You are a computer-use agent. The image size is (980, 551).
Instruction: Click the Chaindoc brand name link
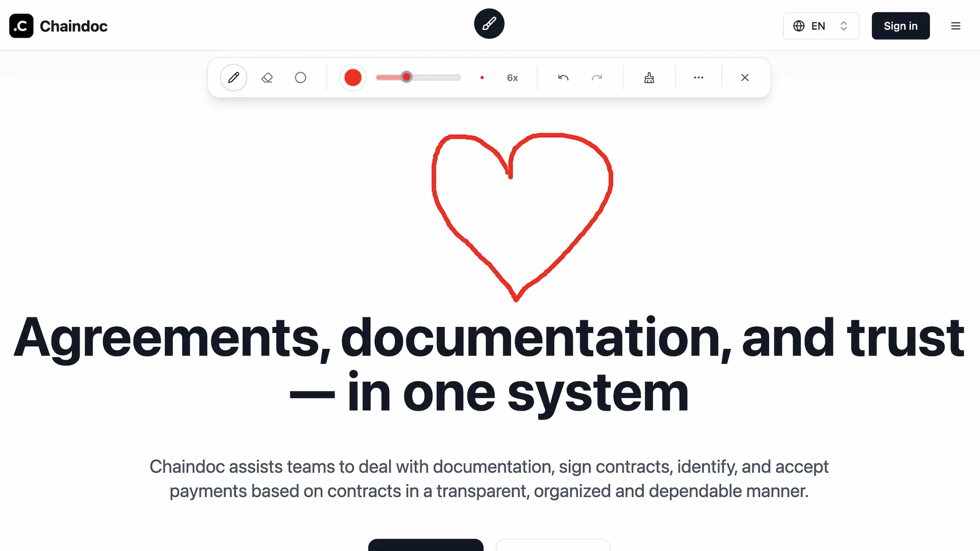(73, 26)
